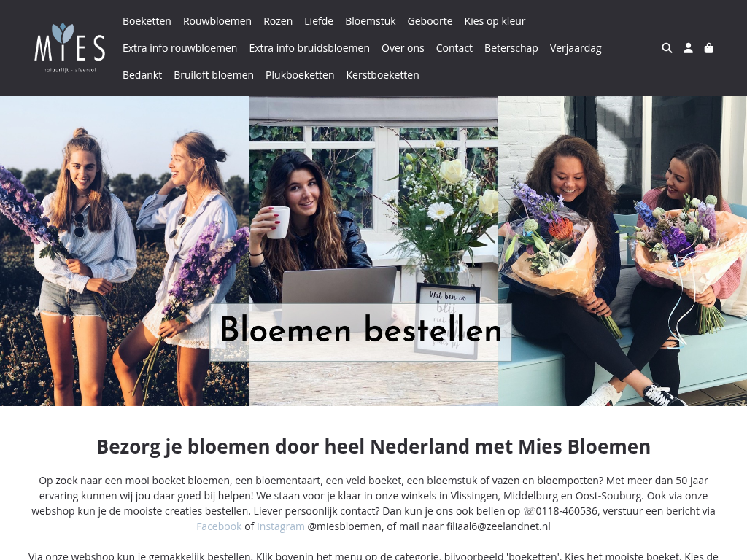Select Verjaardag in the menu
The height and width of the screenshot is (560, 747).
pyautogui.click(x=576, y=48)
